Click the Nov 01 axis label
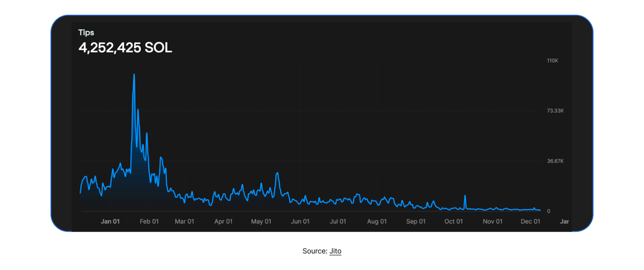The height and width of the screenshot is (270, 644). point(492,221)
